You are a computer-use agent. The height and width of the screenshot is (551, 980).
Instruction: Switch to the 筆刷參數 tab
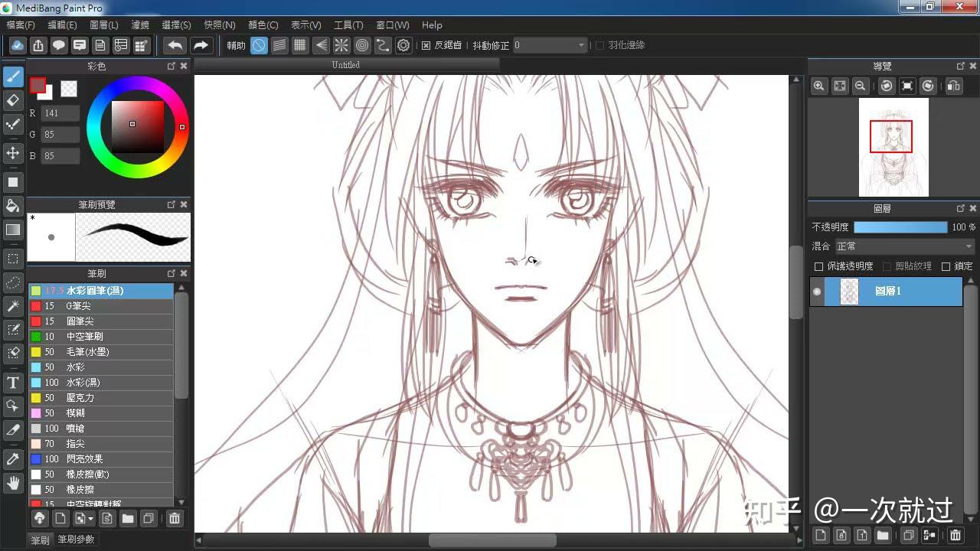click(76, 540)
